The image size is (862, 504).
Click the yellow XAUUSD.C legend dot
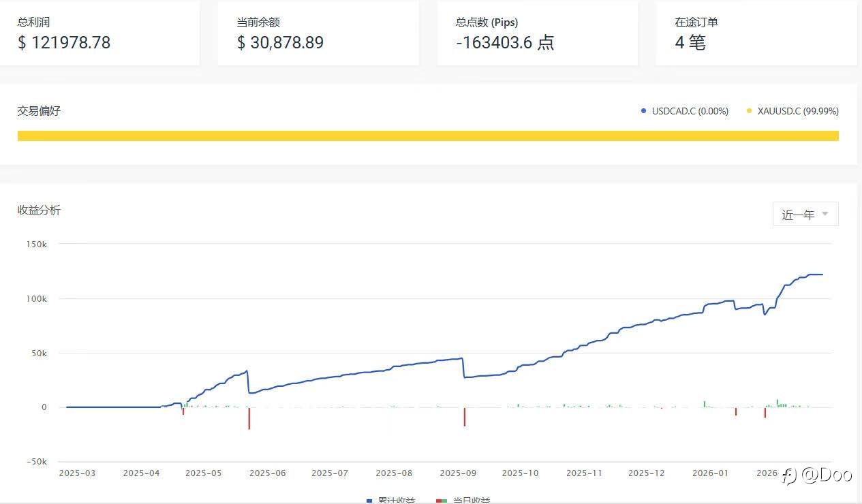click(x=750, y=111)
